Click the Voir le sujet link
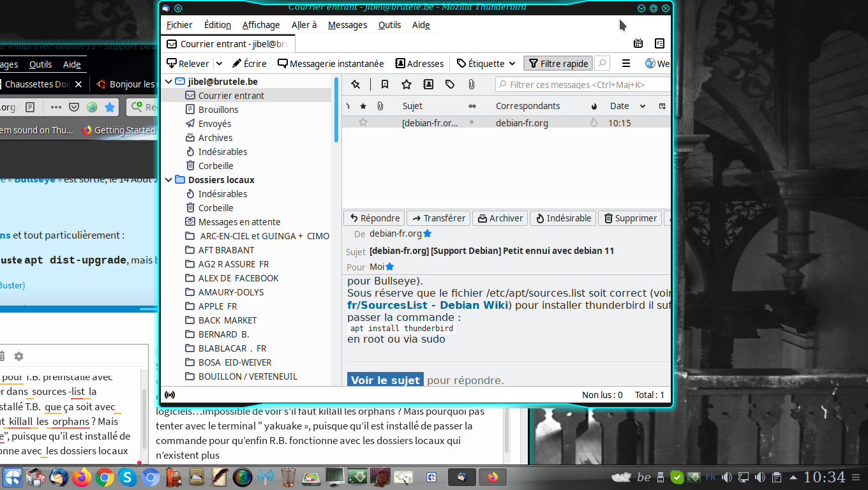This screenshot has height=490, width=868. click(385, 380)
